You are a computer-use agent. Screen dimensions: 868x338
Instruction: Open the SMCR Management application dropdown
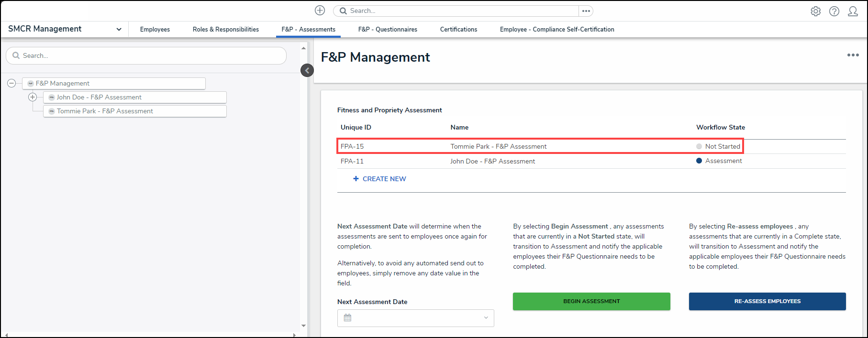coord(119,29)
